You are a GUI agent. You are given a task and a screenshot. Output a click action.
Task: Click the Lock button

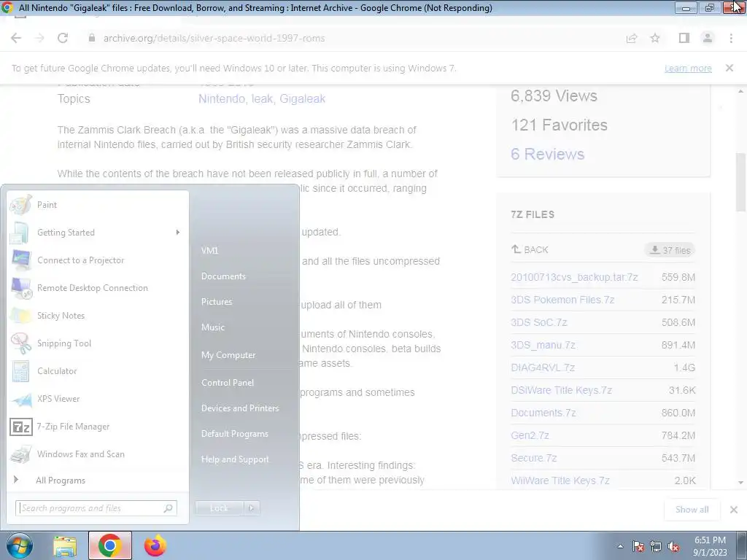pyautogui.click(x=219, y=508)
